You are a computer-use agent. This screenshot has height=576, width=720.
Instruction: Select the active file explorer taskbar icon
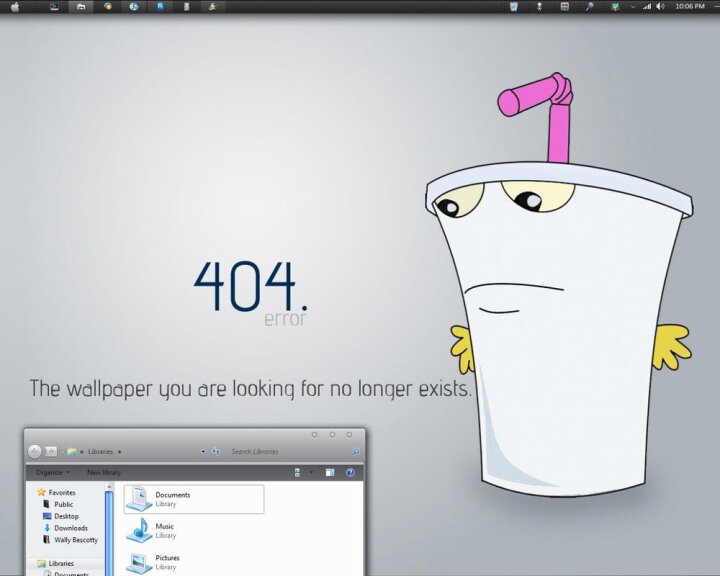point(81,7)
